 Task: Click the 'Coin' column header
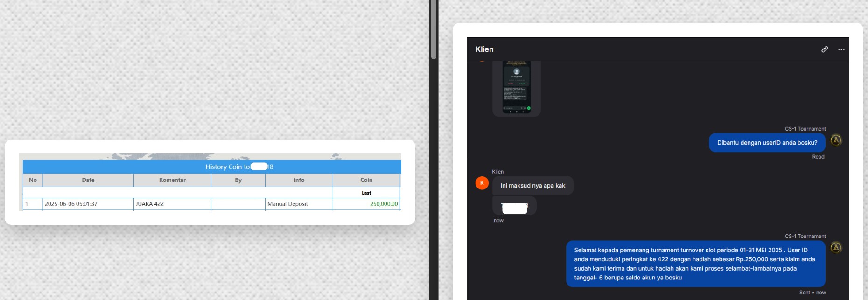tap(366, 180)
